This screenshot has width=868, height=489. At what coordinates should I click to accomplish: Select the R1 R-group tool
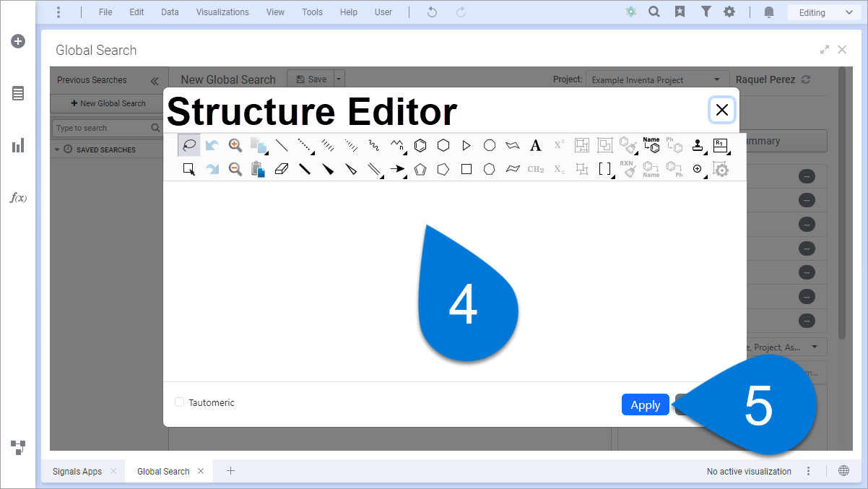tap(721, 145)
